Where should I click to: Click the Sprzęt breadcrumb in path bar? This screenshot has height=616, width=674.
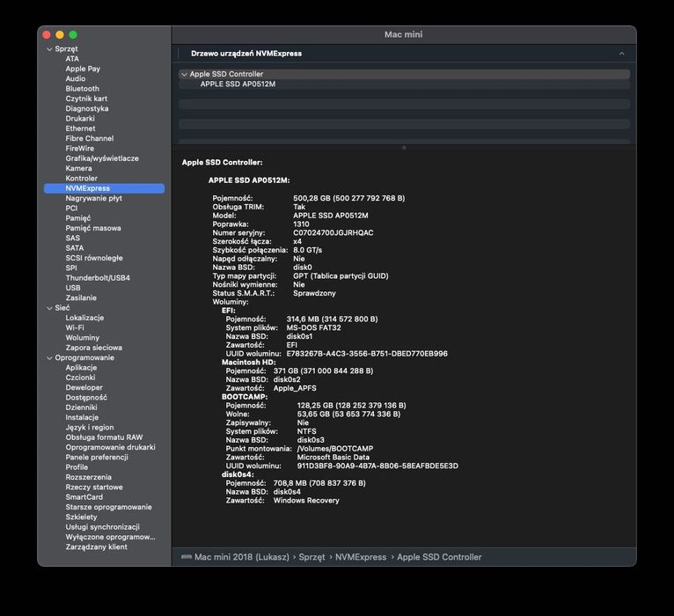point(311,557)
